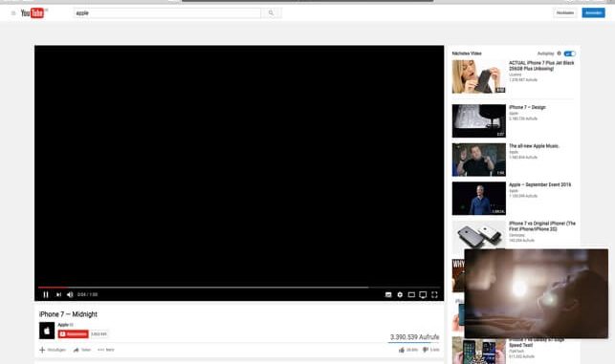Switch the player to theater mode

(411, 294)
